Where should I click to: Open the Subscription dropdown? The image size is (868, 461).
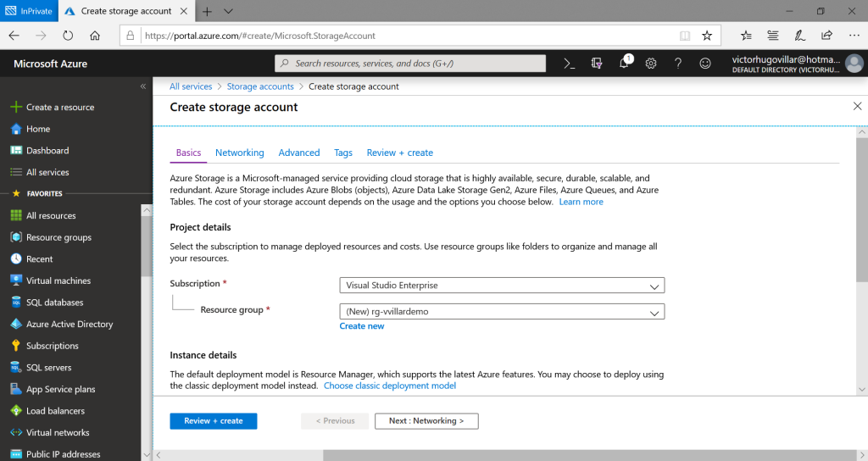click(x=502, y=286)
